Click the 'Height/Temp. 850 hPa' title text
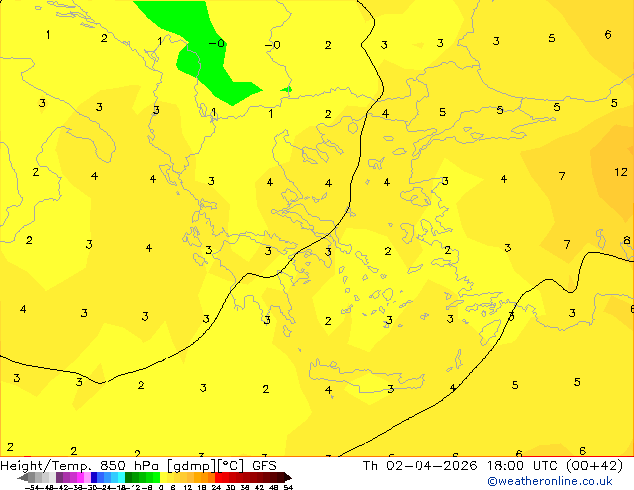Viewport: 634px width, 490px height. (x=81, y=466)
